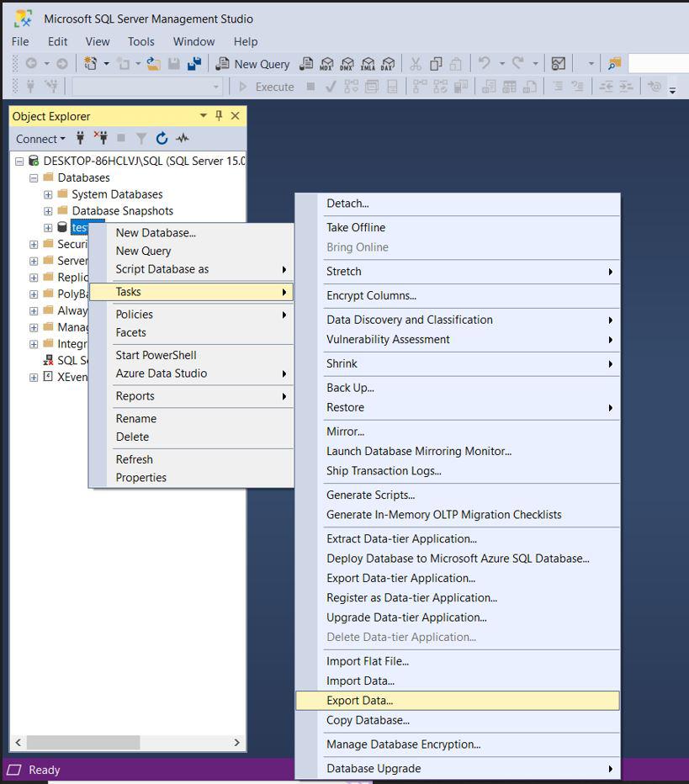Open a new DAX query

[x=388, y=63]
